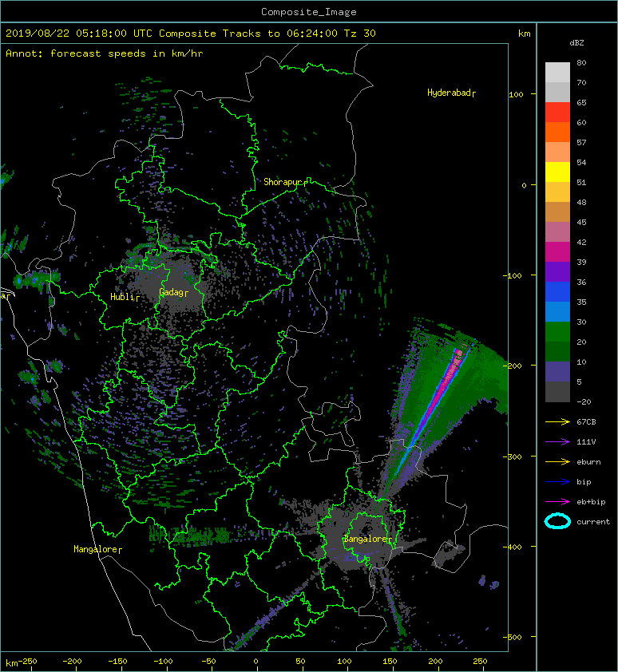Click the '42' value on dBZ scale
The height and width of the screenshot is (672, 618).
coord(581,242)
